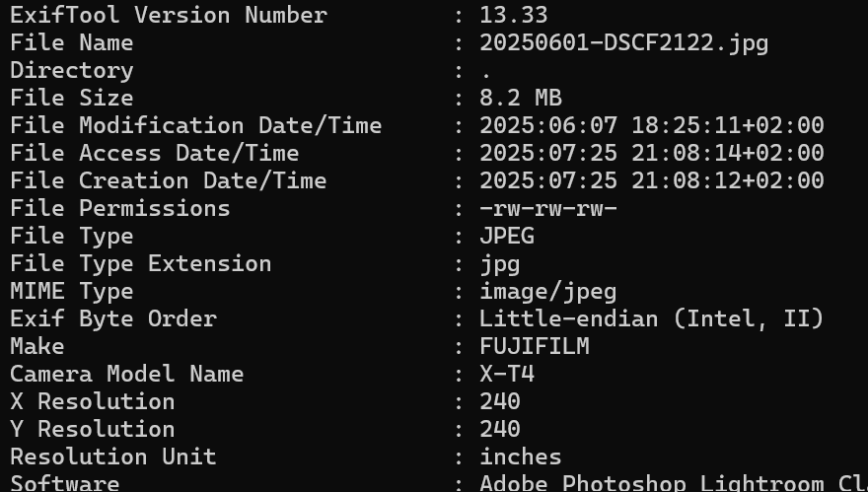
Task: Click the Camera Model Name label
Action: (x=126, y=375)
